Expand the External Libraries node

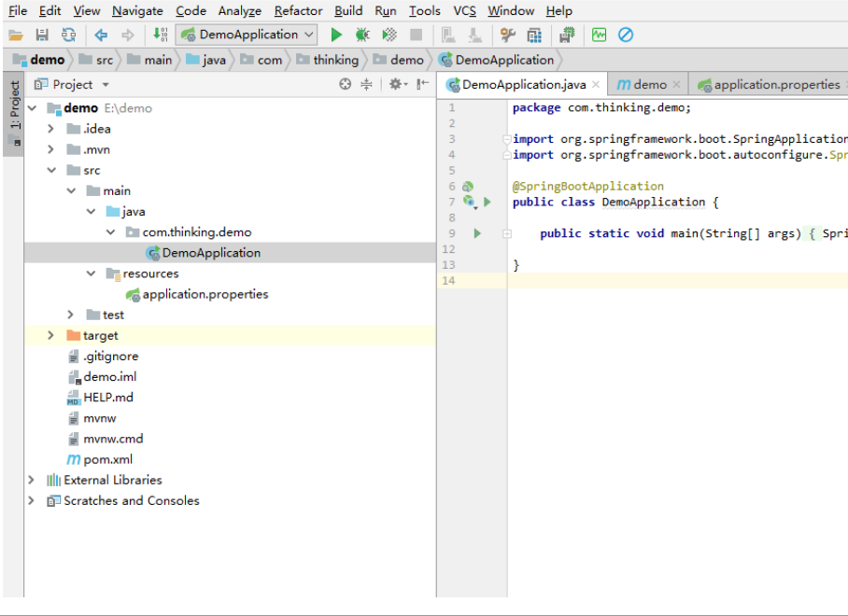pyautogui.click(x=32, y=480)
